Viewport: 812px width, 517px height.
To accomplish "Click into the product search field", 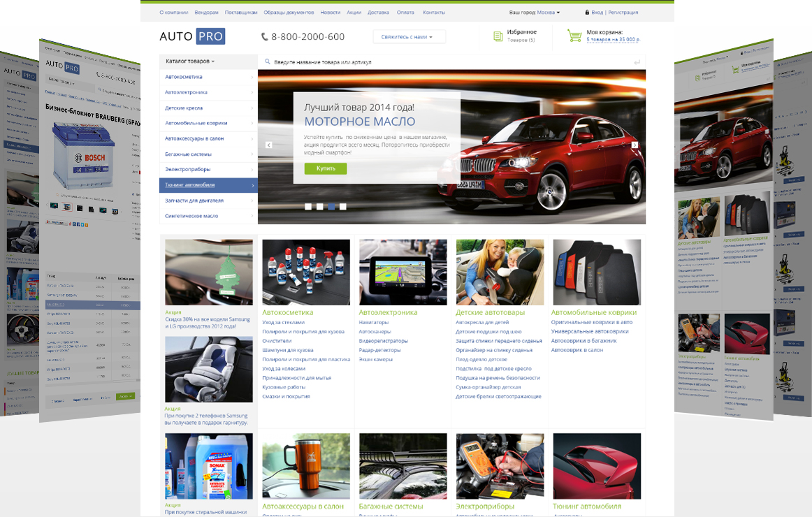I will tap(447, 62).
